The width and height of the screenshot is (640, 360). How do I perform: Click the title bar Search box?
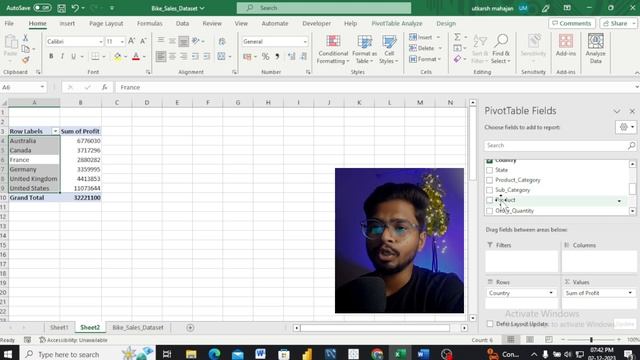click(x=324, y=8)
